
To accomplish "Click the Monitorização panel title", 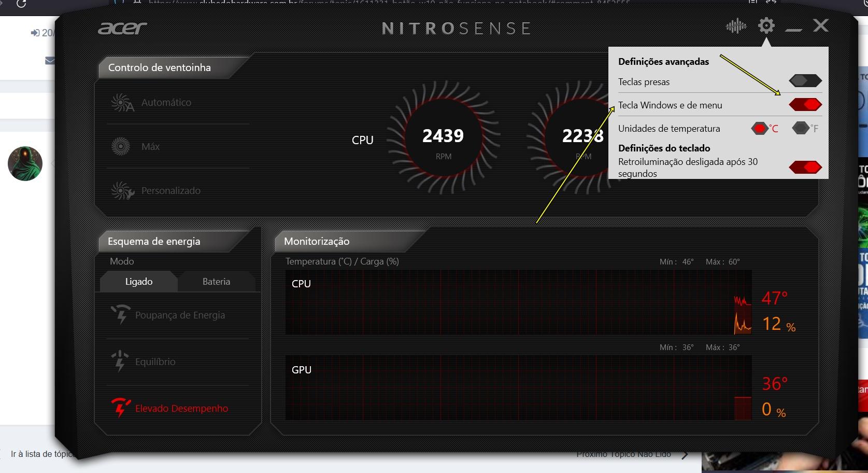I will [x=317, y=241].
